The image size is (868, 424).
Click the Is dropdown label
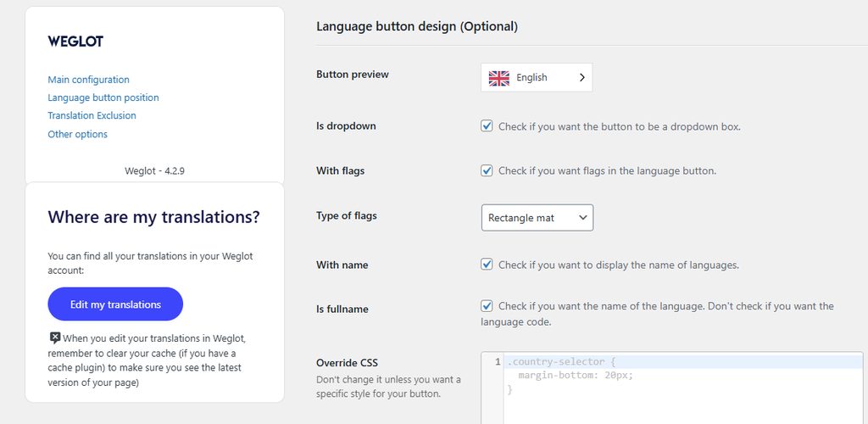point(346,126)
